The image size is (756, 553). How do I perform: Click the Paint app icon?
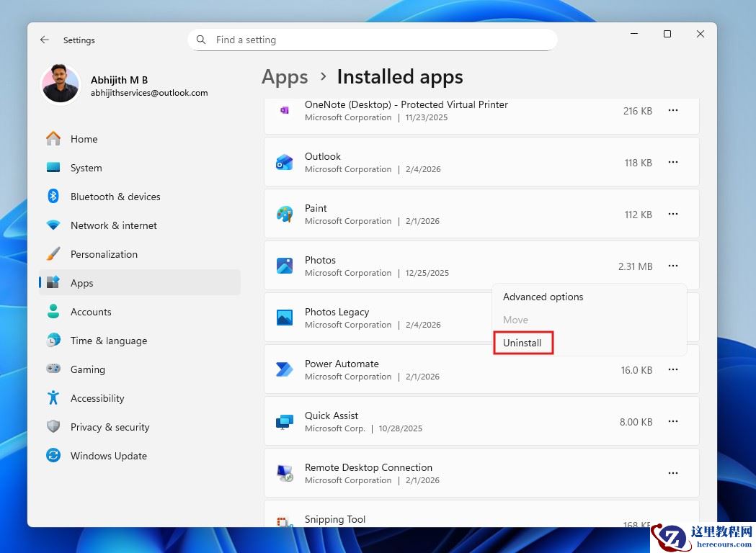click(x=284, y=214)
